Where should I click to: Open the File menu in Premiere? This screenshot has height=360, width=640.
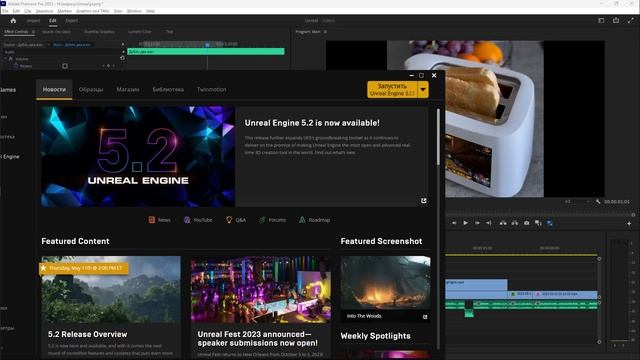pos(5,11)
